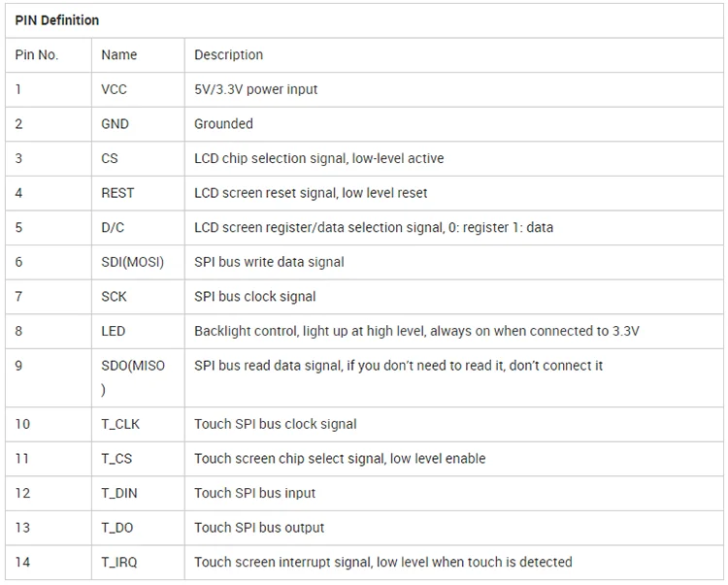This screenshot has height=585, width=728.
Task: Click the Touch SPI bus output description
Action: click(259, 528)
